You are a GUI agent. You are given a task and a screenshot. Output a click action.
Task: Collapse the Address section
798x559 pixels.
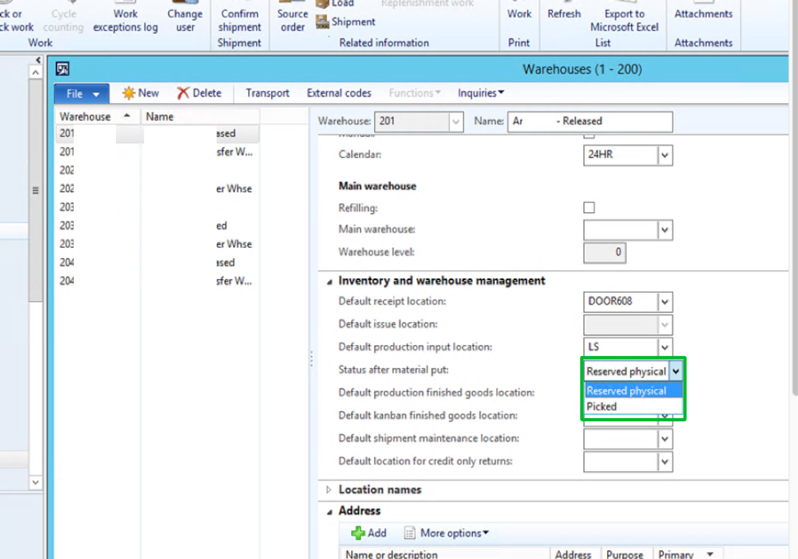click(x=329, y=512)
